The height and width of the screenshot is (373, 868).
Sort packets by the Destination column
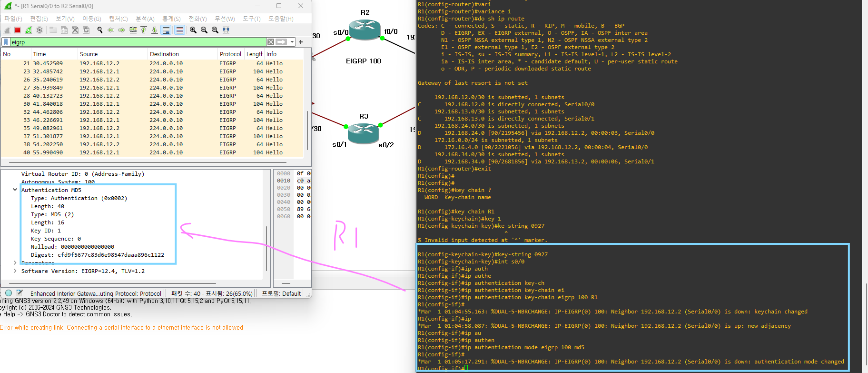[183, 54]
